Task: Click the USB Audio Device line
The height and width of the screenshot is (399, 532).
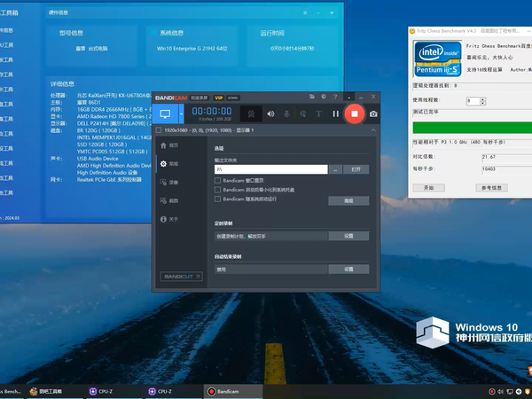Action: (x=98, y=159)
